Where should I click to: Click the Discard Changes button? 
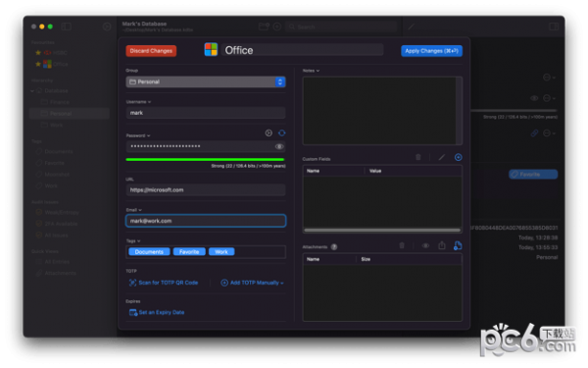coord(151,51)
